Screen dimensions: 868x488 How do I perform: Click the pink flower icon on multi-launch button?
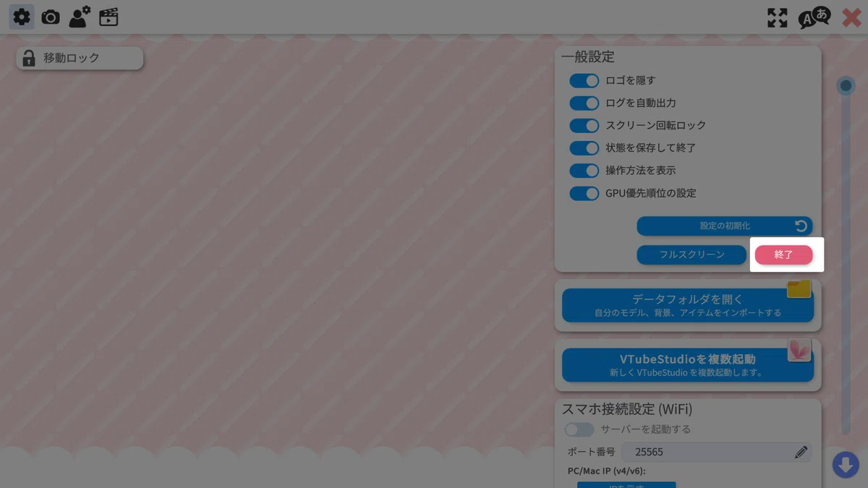click(799, 350)
